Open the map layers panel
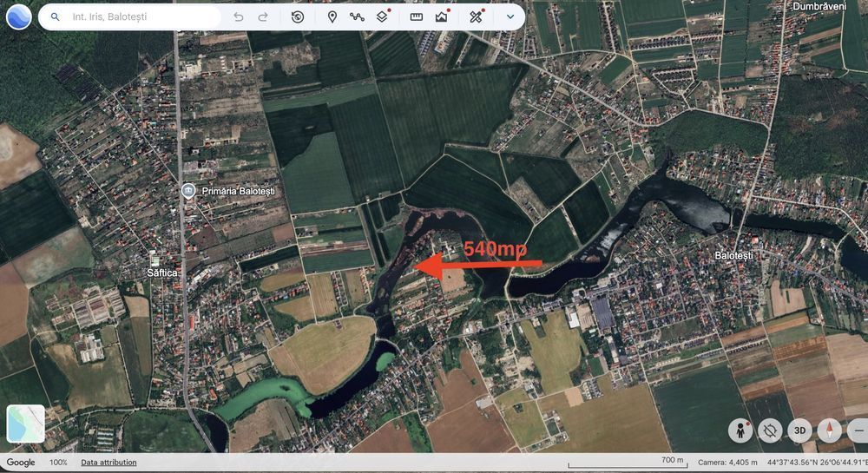Viewport: 868px width, 473px height. point(383,16)
